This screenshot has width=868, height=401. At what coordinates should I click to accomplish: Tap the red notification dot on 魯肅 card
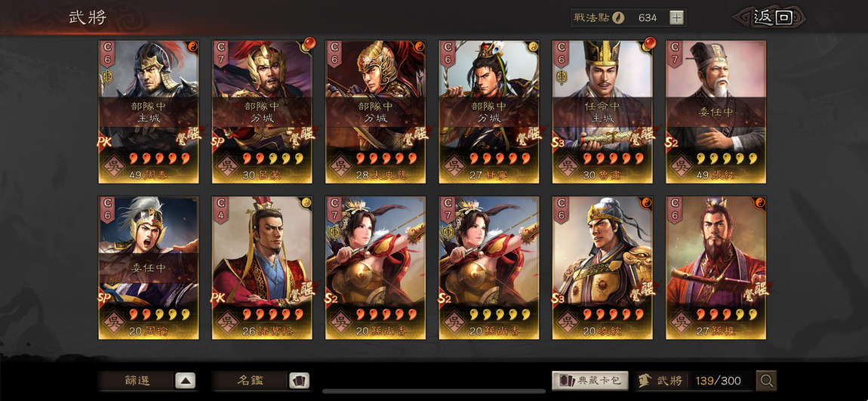point(651,42)
